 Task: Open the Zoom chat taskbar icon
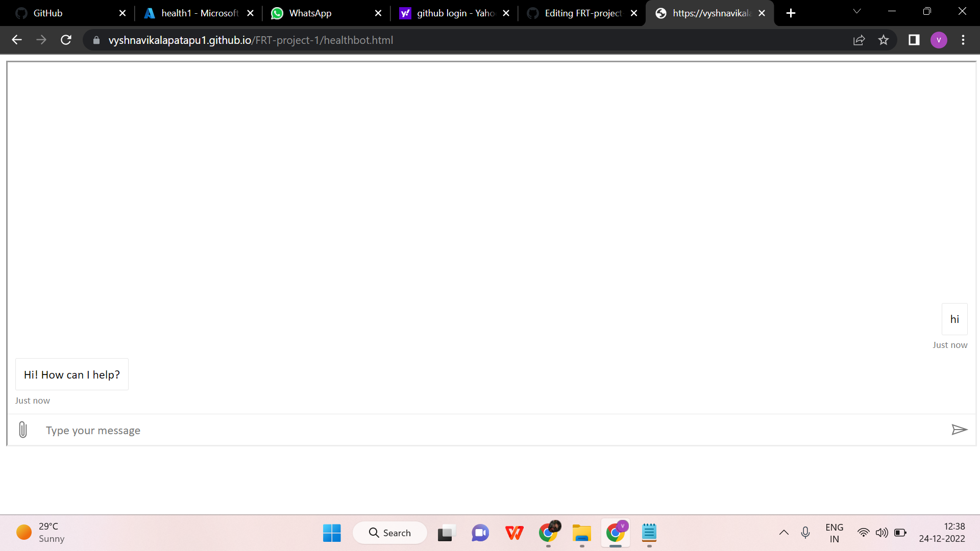click(x=480, y=533)
